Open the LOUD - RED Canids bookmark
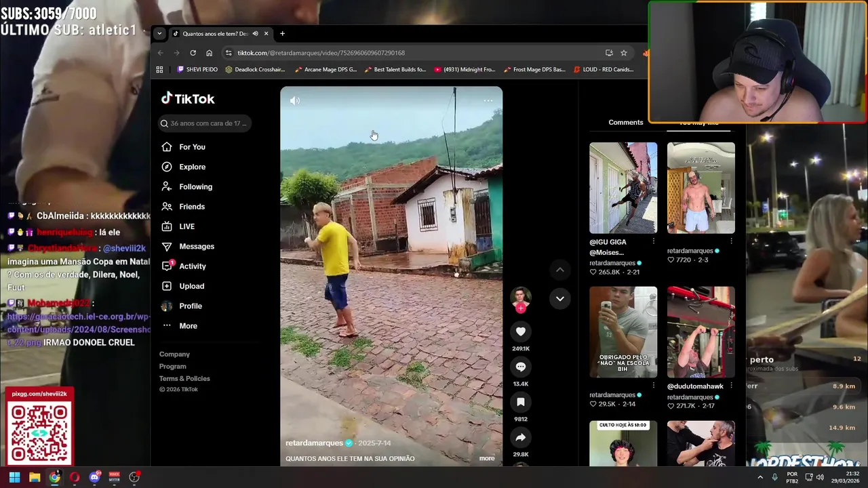 tap(604, 69)
